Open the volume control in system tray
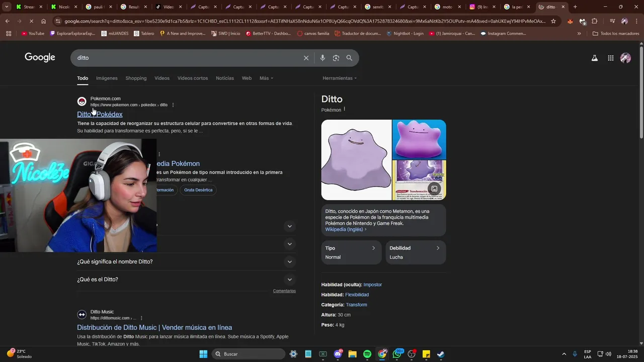644x362 pixels. (x=609, y=354)
